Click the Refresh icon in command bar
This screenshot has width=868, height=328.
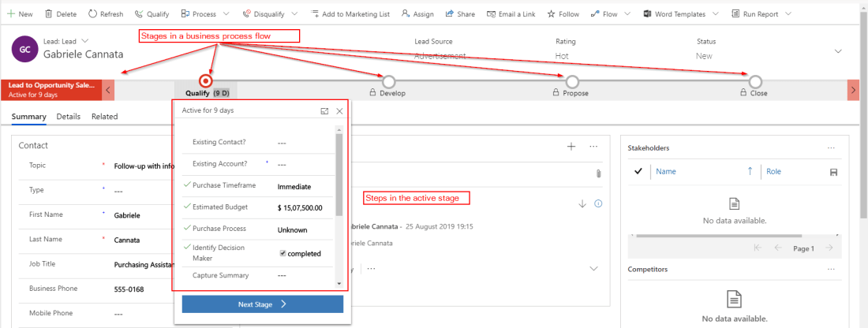click(92, 14)
